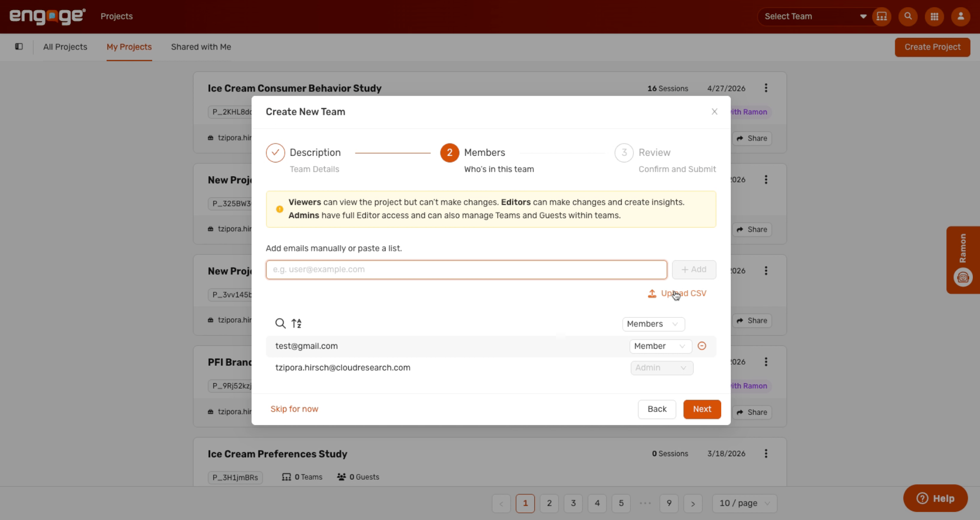This screenshot has height=520, width=980.
Task: Click the Back button
Action: coord(657,409)
